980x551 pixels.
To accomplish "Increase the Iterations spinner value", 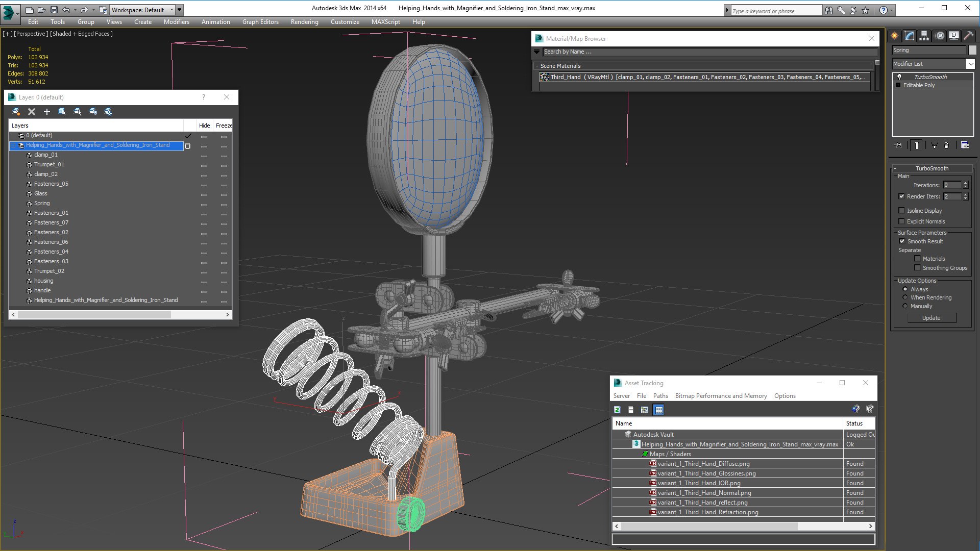I will [965, 183].
